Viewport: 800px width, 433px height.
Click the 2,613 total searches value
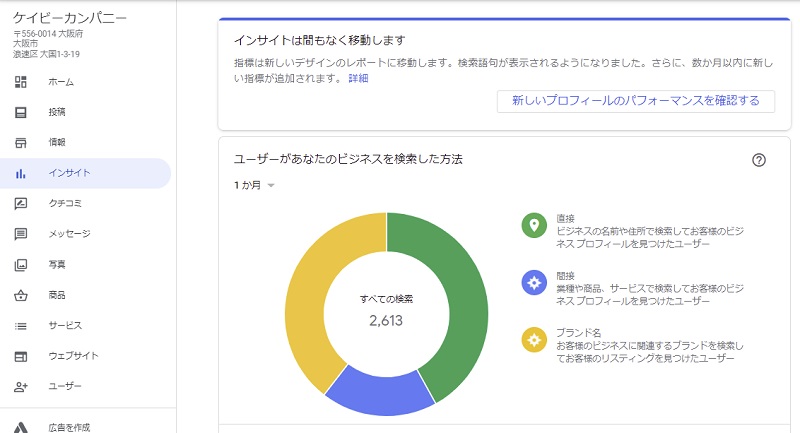386,321
